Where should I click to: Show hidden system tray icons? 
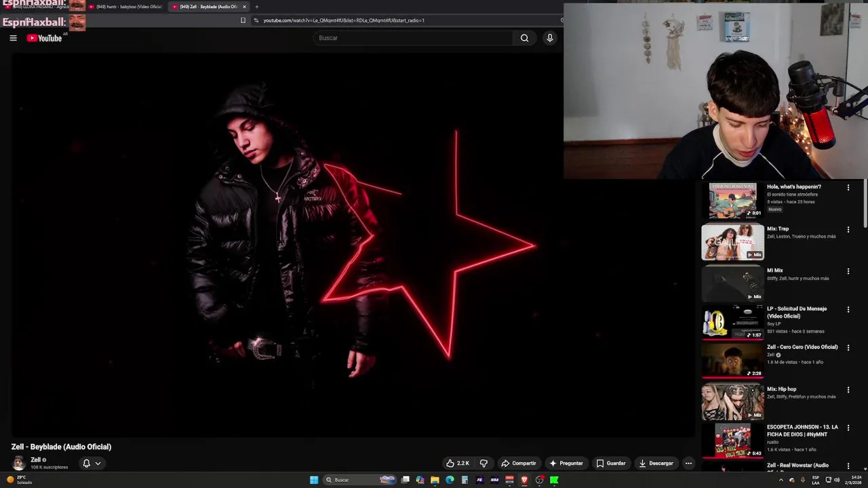click(781, 480)
